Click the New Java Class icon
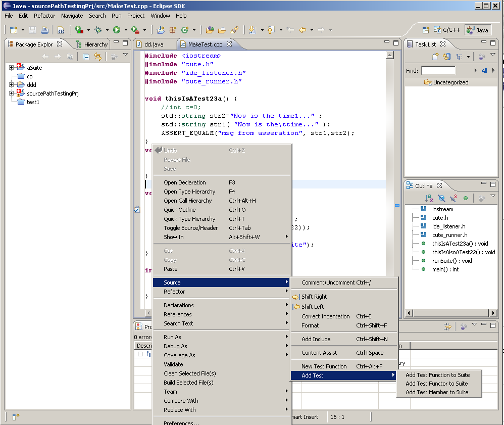The height and width of the screenshot is (425, 504). click(x=185, y=30)
